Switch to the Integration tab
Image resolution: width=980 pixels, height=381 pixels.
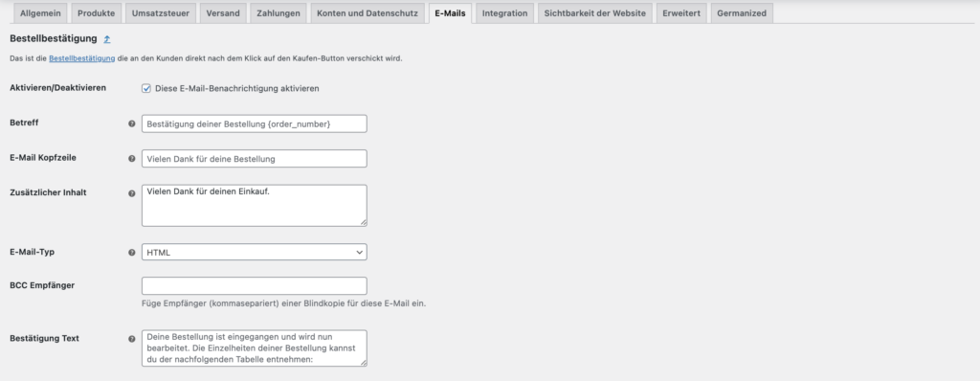pyautogui.click(x=505, y=13)
